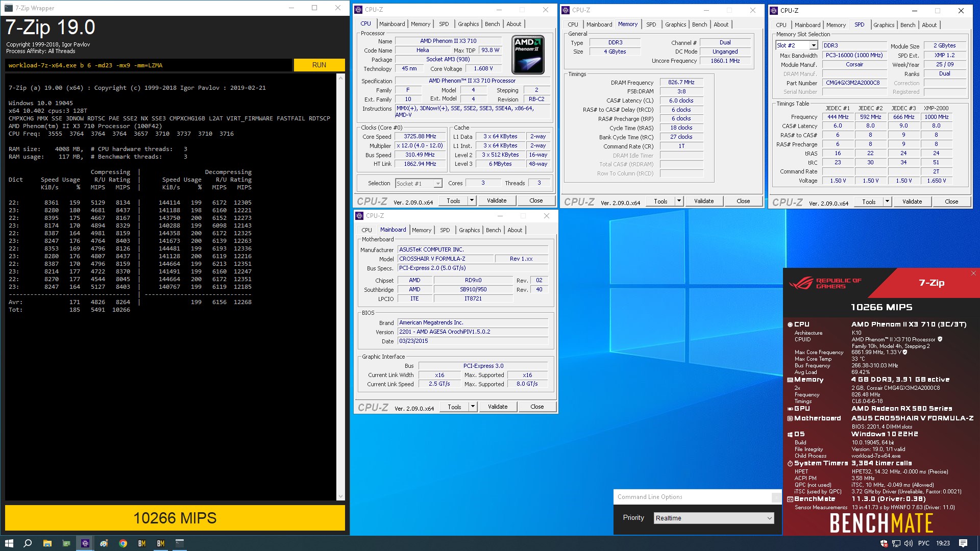The image size is (980, 551).
Task: Click the taskbar clock showing 19:23
Action: pyautogui.click(x=943, y=543)
